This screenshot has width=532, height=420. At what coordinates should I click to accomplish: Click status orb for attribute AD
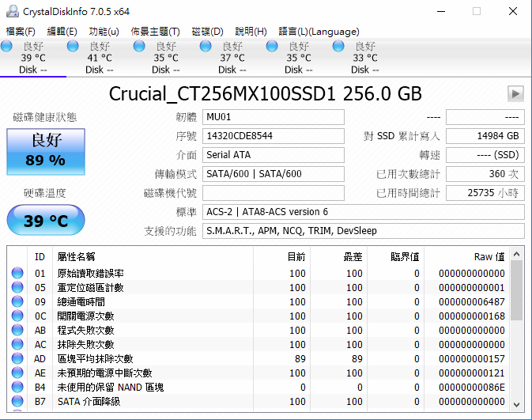17,358
